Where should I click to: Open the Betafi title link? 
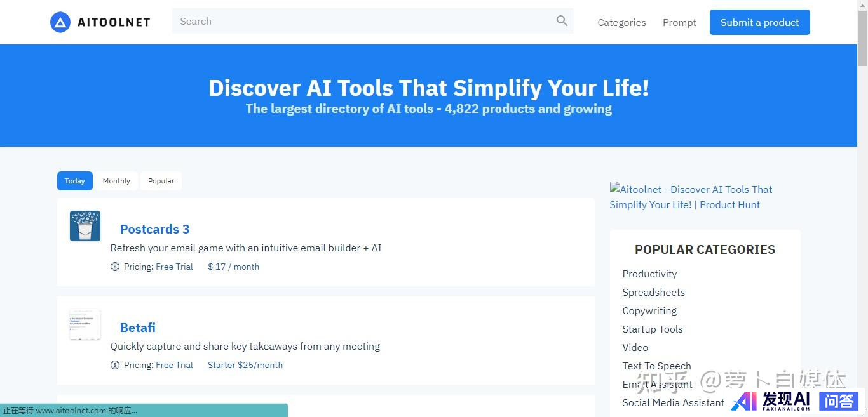pyautogui.click(x=138, y=328)
